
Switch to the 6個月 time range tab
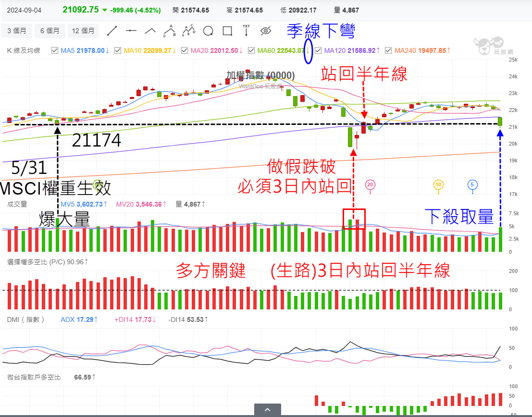point(49,30)
